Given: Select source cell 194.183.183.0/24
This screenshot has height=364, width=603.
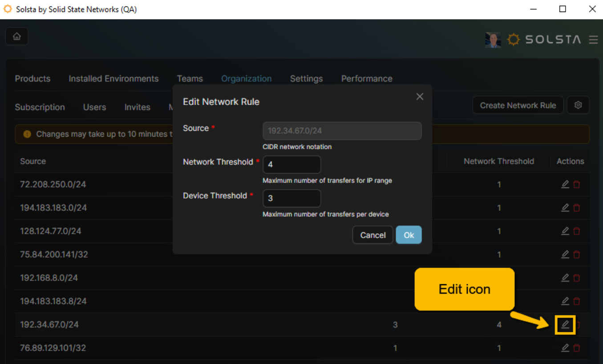Looking at the screenshot, I should coord(53,208).
